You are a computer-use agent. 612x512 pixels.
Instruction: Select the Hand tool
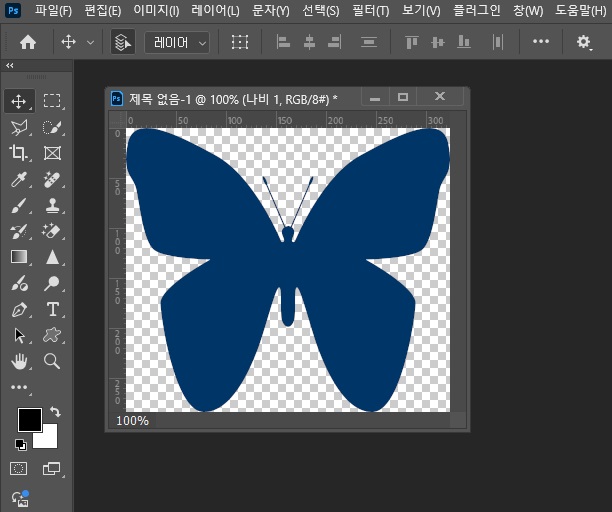pos(19,361)
